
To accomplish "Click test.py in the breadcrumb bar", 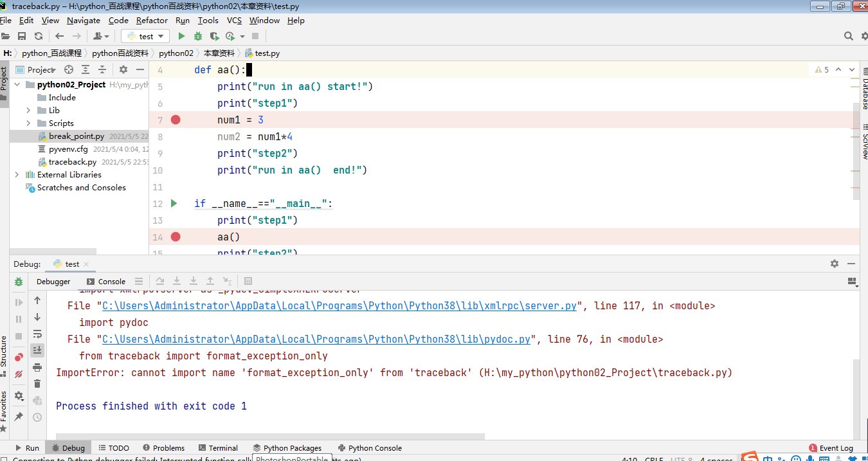I will 262,53.
